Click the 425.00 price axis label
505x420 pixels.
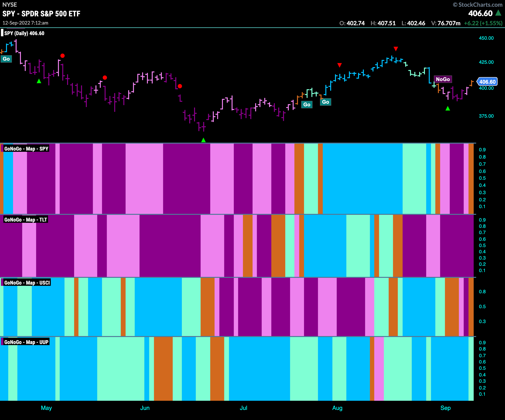tap(486, 62)
